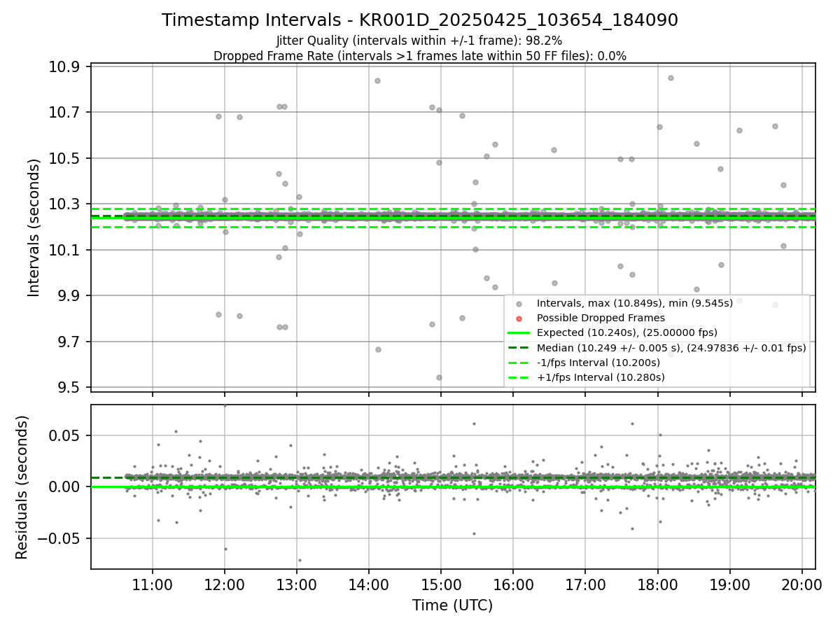The image size is (840, 630).
Task: Click the dark green dashed 'Median' legend sample
Action: pos(518,348)
